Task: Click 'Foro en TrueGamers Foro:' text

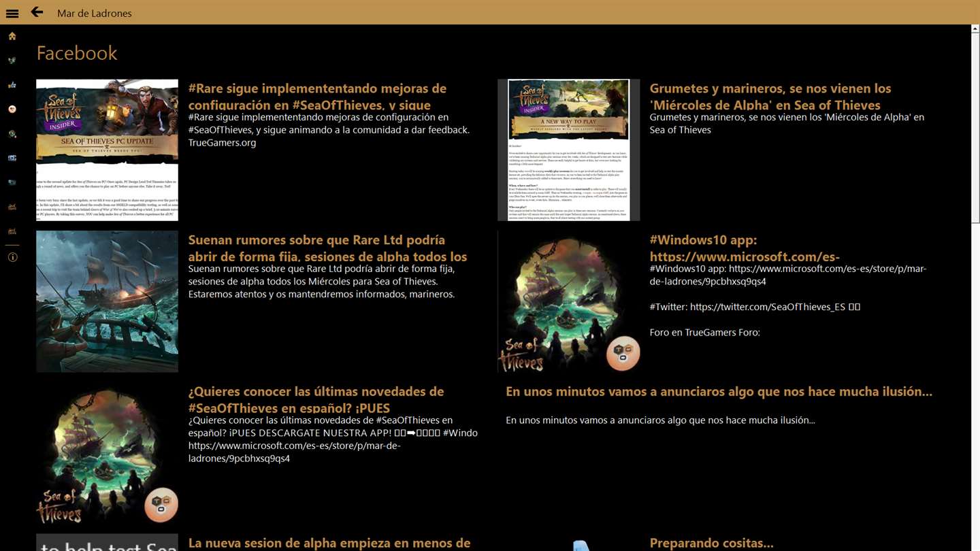Action: 704,333
